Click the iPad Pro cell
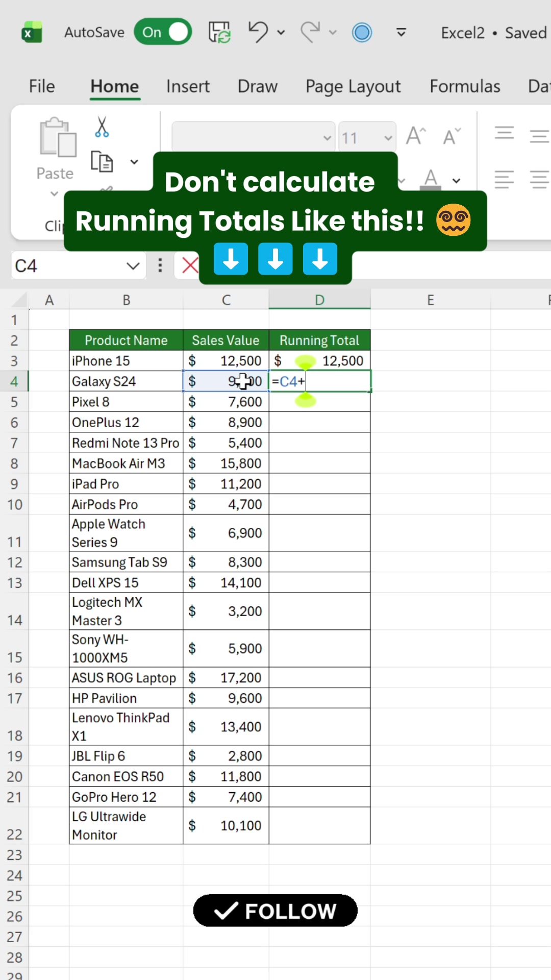This screenshot has width=551, height=980. point(126,483)
